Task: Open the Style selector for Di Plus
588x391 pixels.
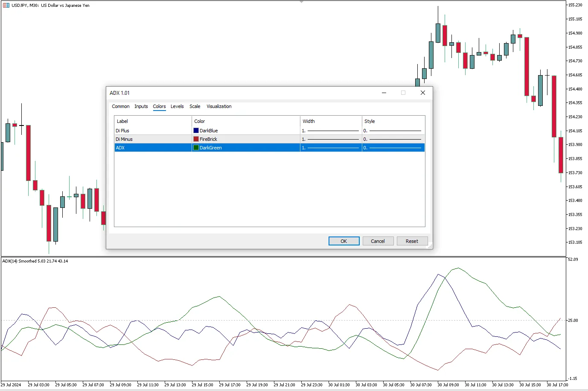Action: click(x=393, y=131)
